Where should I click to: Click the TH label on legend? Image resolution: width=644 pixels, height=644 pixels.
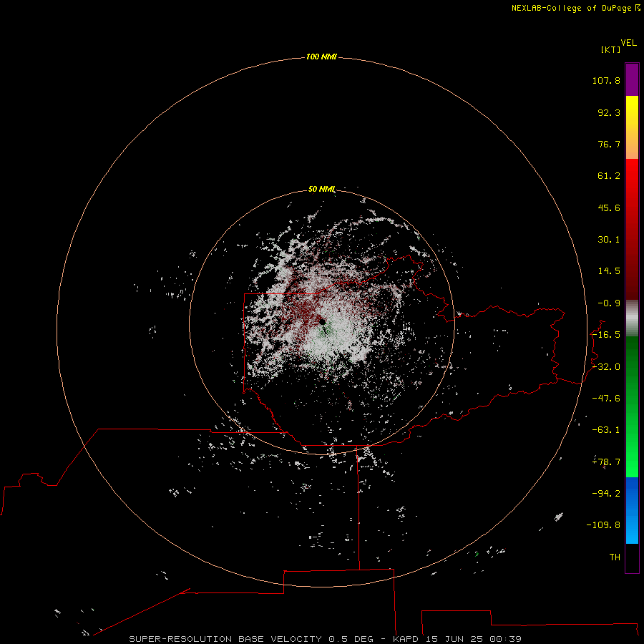(615, 557)
